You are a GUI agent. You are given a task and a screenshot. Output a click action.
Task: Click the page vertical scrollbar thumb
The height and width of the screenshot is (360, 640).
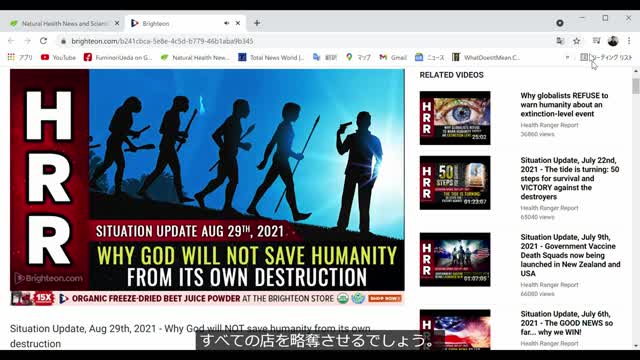[x=636, y=86]
